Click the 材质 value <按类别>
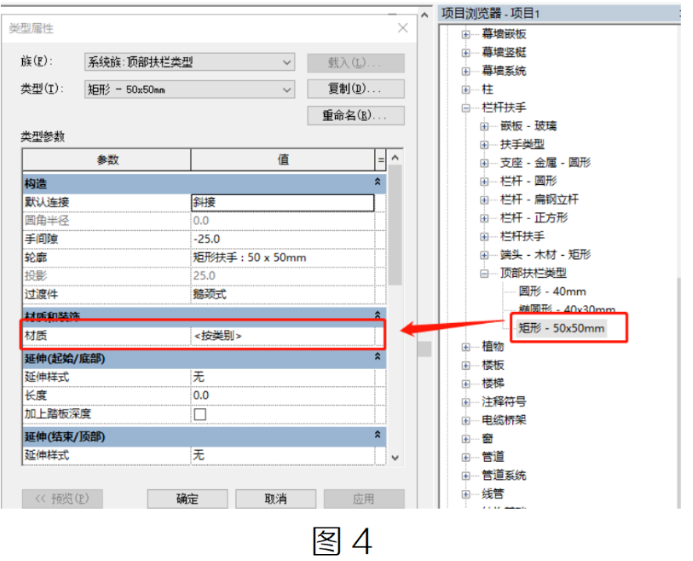The height and width of the screenshot is (561, 693). coord(283,336)
